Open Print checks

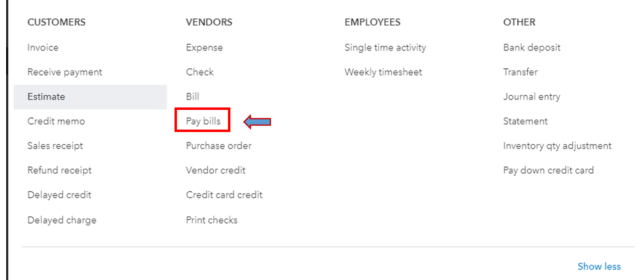point(211,220)
